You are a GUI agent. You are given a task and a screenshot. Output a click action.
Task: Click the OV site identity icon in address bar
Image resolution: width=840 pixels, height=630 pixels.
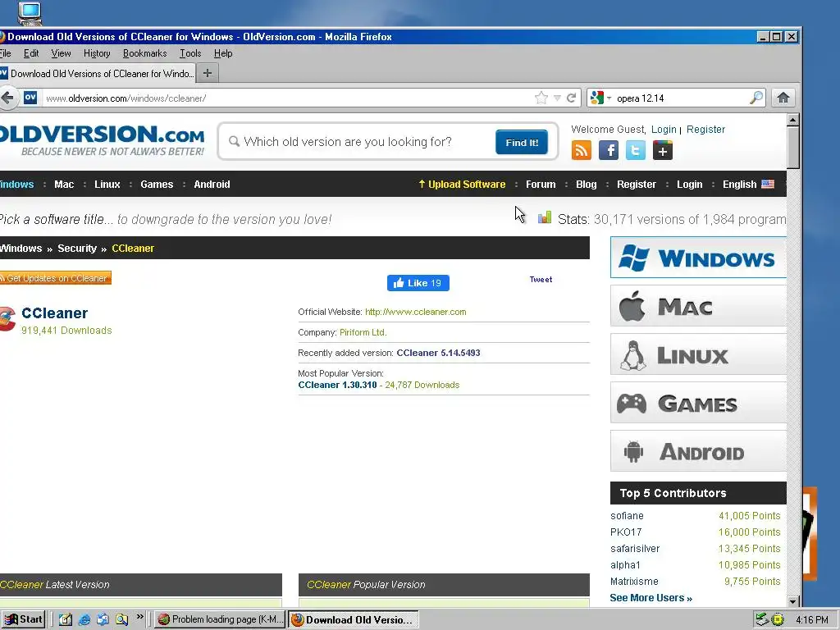tap(30, 98)
